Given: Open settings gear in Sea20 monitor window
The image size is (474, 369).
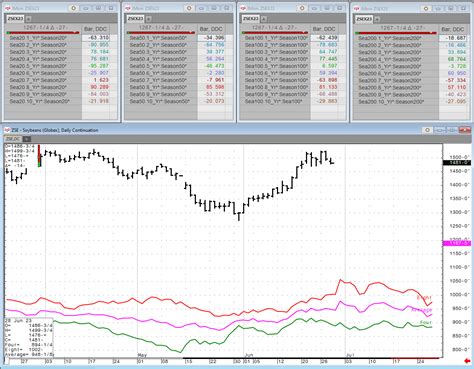Looking at the screenshot, I should click(73, 8).
